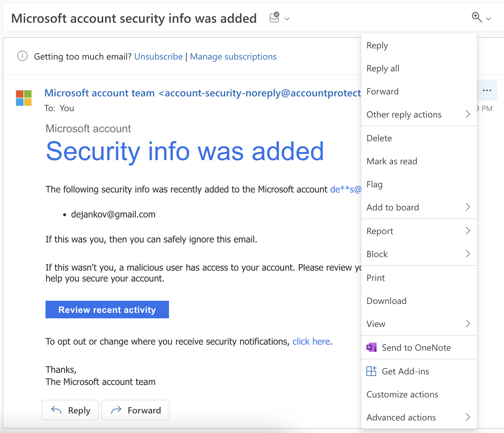Click the Unsubscribe link
The width and height of the screenshot is (504, 433).
point(158,57)
